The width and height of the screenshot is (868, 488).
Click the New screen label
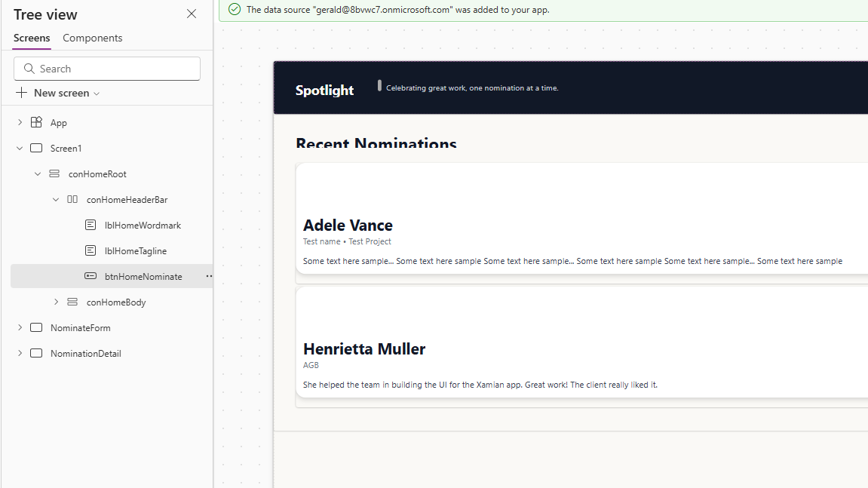(61, 93)
